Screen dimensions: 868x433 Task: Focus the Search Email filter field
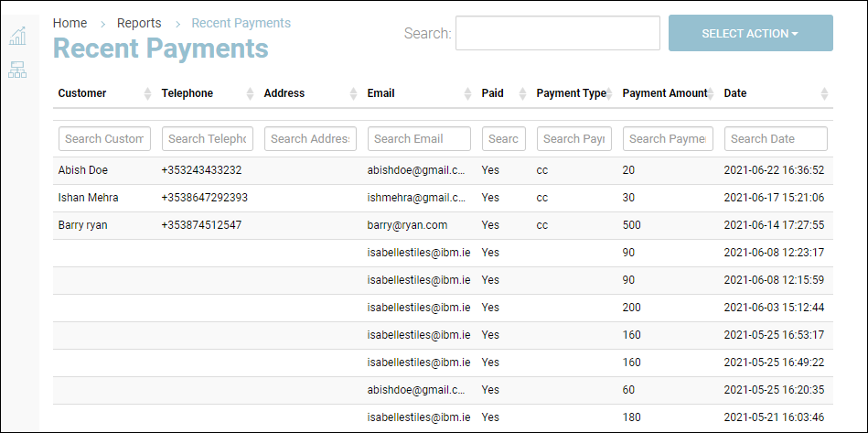tap(419, 139)
